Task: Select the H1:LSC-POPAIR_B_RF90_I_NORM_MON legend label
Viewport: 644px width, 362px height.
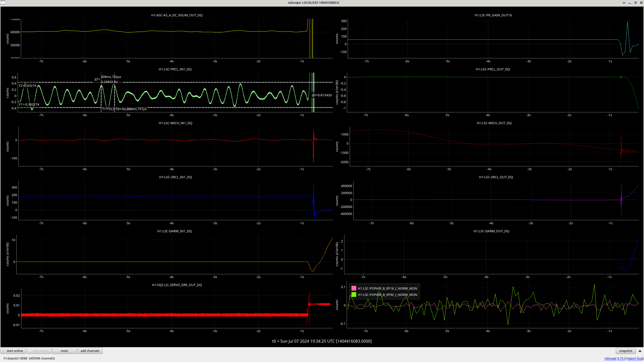Action: tap(387, 295)
